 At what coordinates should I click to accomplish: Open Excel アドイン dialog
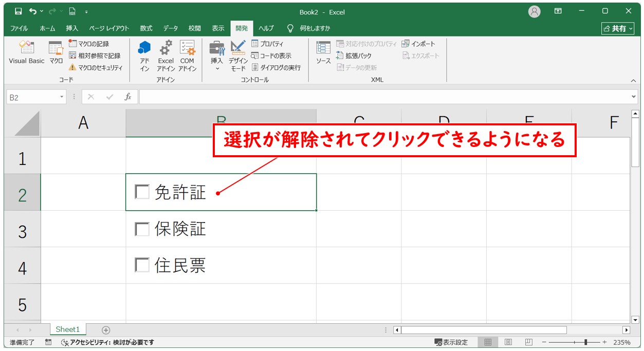pos(166,56)
